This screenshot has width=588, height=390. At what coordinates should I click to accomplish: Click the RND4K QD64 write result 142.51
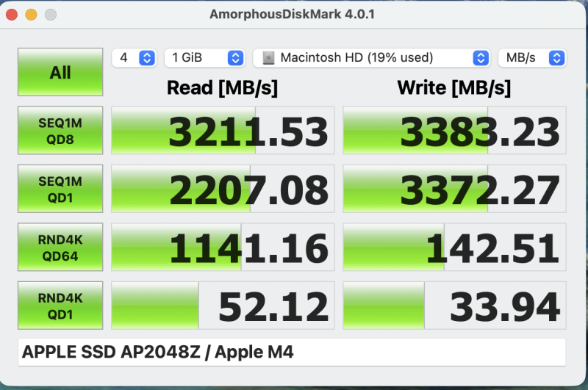click(x=454, y=248)
